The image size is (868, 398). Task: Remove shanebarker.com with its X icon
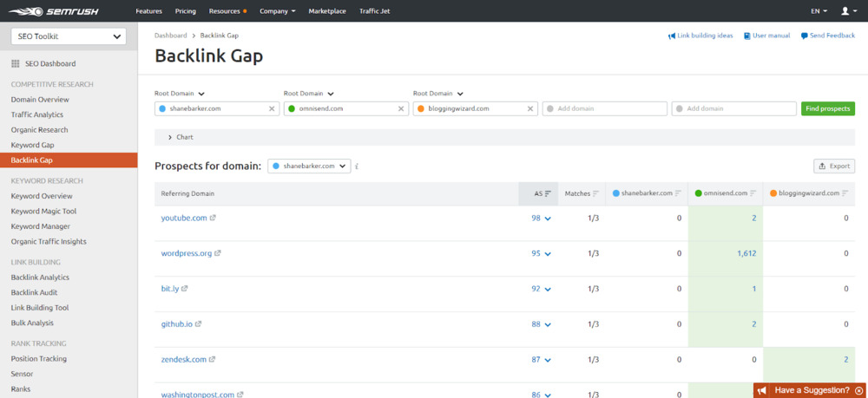(x=272, y=109)
